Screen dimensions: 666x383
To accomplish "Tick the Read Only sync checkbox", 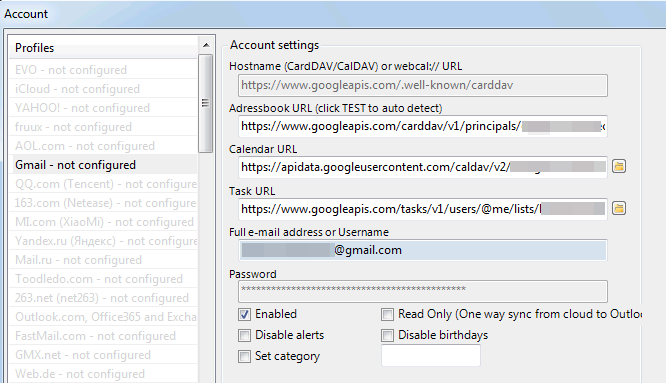I will pyautogui.click(x=387, y=314).
